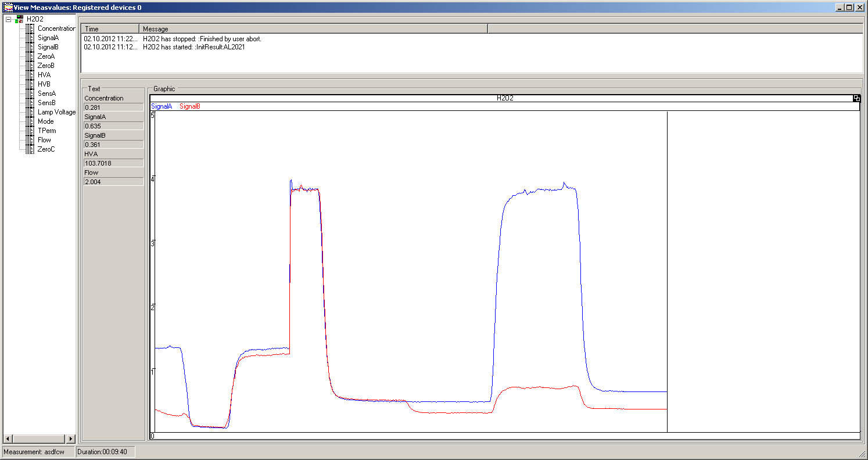Image resolution: width=868 pixels, height=460 pixels.
Task: Click the icon beside Lamp Voltage
Action: (30, 112)
